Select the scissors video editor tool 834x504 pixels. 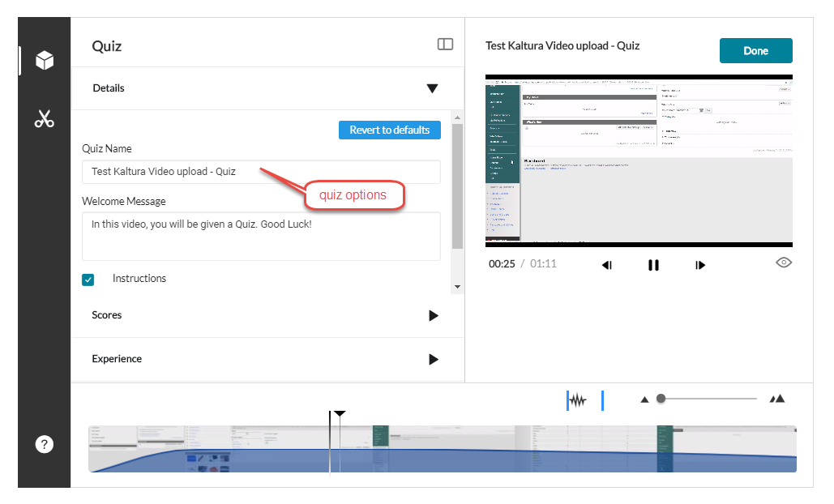pyautogui.click(x=45, y=119)
